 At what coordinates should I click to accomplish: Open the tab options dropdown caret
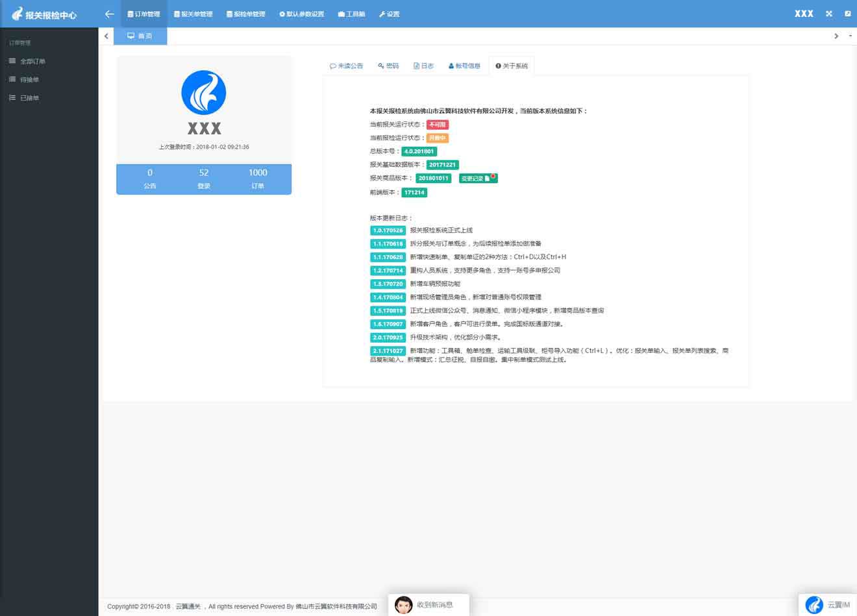pyautogui.click(x=851, y=36)
